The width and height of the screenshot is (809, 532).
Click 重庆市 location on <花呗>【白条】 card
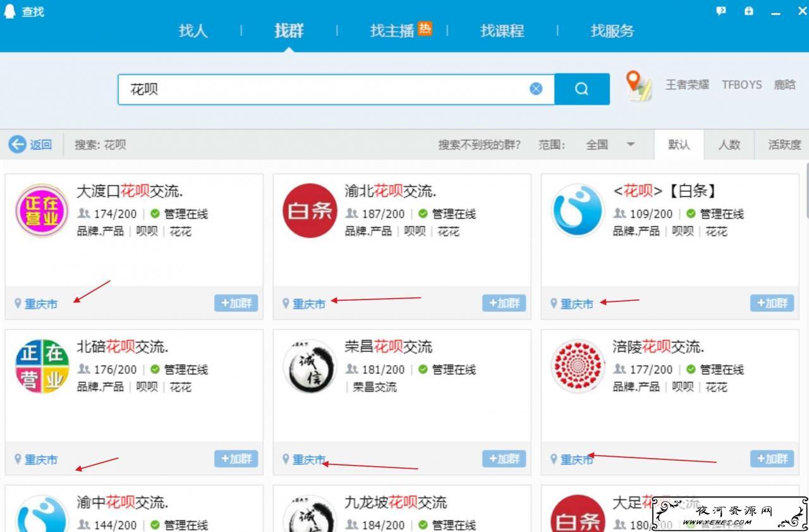pyautogui.click(x=577, y=304)
